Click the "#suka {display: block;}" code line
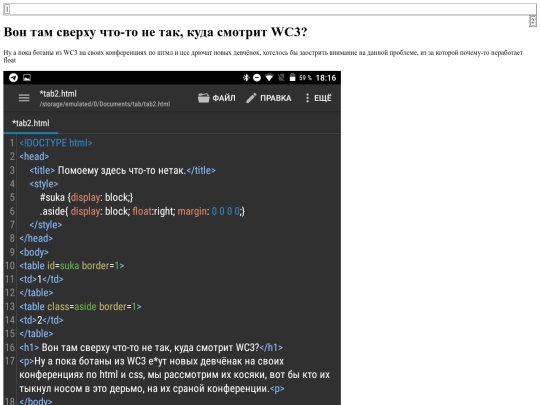 (x=86, y=198)
